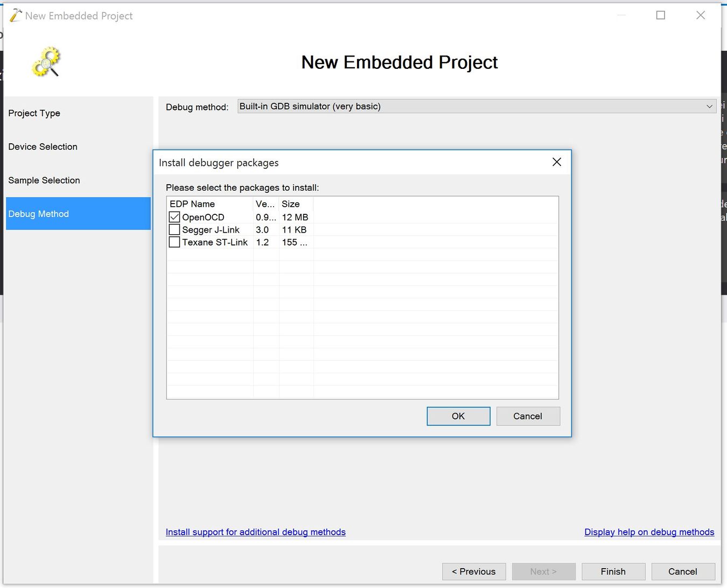Viewport: 727px width, 588px height.
Task: Switch to the Device Selection step
Action: 43,146
